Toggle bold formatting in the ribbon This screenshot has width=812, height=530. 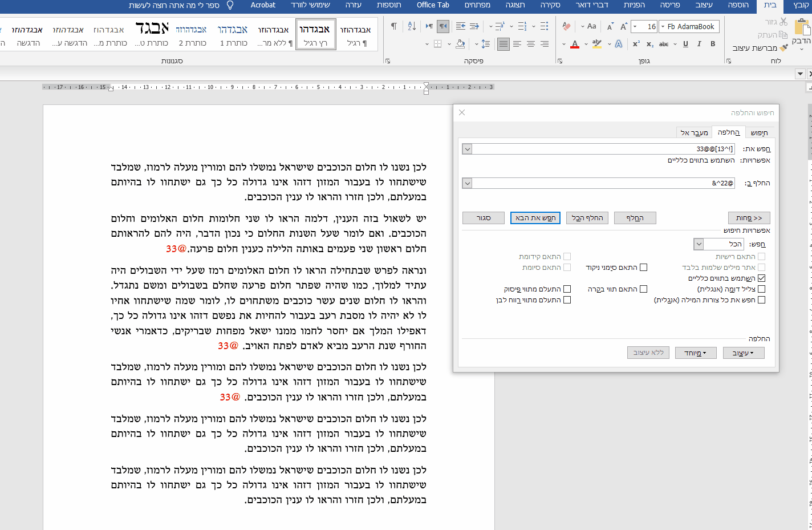[713, 44]
